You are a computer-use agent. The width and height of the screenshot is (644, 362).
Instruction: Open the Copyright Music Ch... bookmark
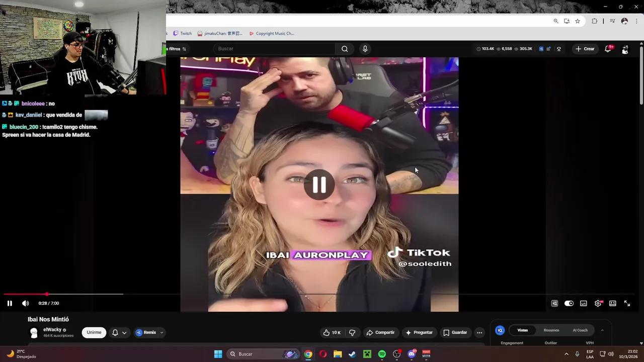tap(272, 34)
